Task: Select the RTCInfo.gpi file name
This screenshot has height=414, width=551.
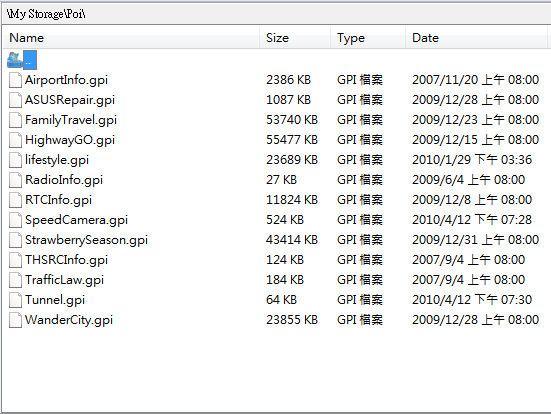Action: (58, 200)
